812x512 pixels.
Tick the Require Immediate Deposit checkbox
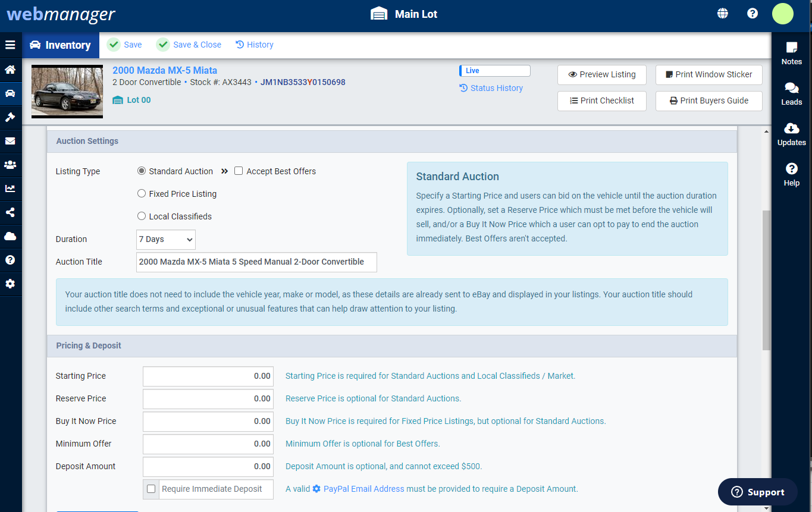tap(151, 489)
